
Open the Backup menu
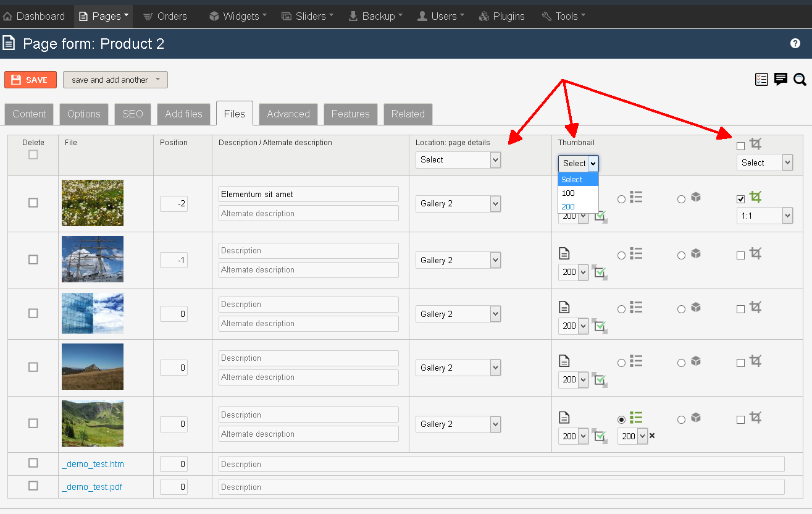pyautogui.click(x=375, y=16)
